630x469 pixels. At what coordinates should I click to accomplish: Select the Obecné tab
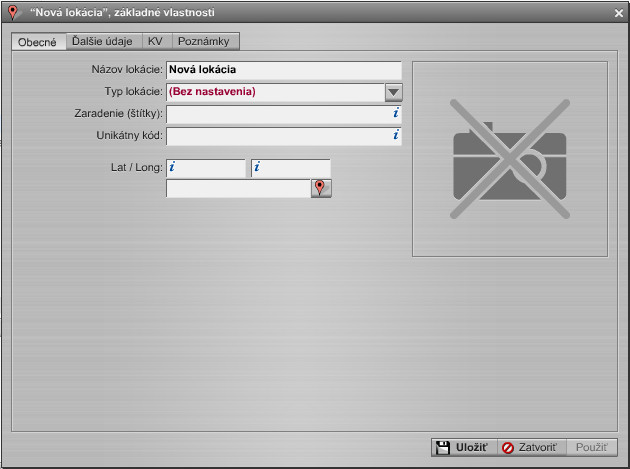38,41
